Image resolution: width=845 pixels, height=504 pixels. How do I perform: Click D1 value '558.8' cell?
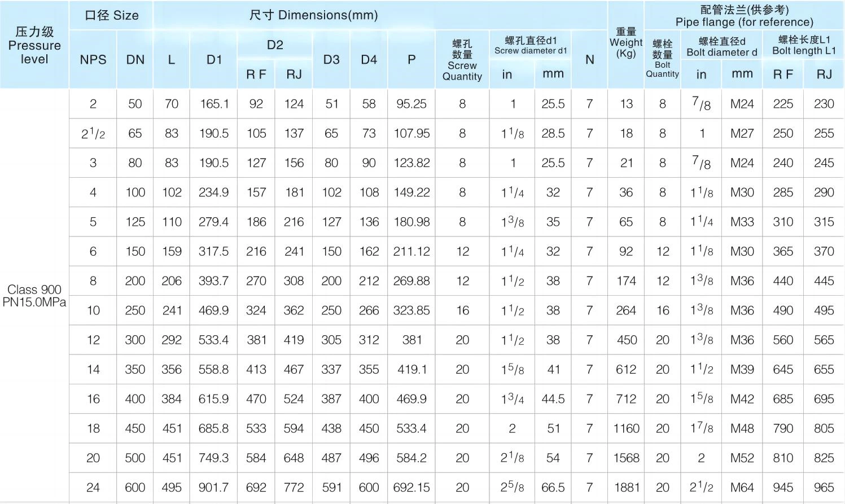(214, 369)
